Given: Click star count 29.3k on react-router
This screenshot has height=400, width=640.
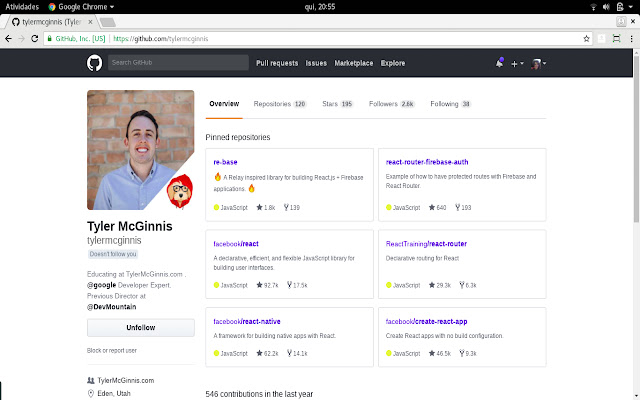Looking at the screenshot, I should pyautogui.click(x=440, y=285).
